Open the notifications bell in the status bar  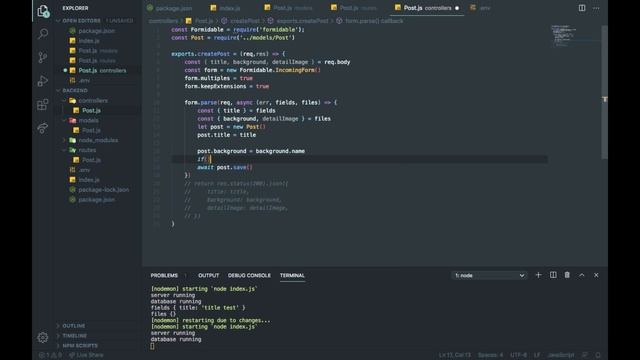(x=598, y=355)
